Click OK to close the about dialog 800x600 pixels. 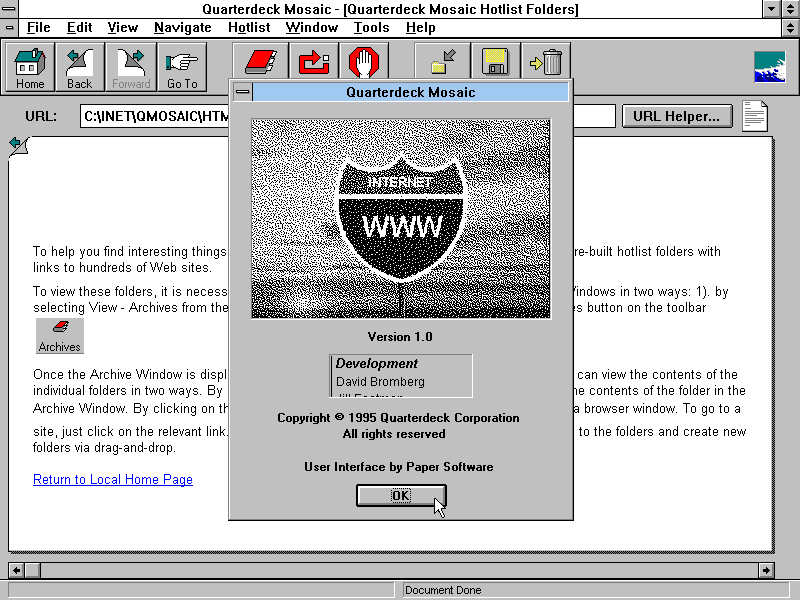(x=401, y=495)
